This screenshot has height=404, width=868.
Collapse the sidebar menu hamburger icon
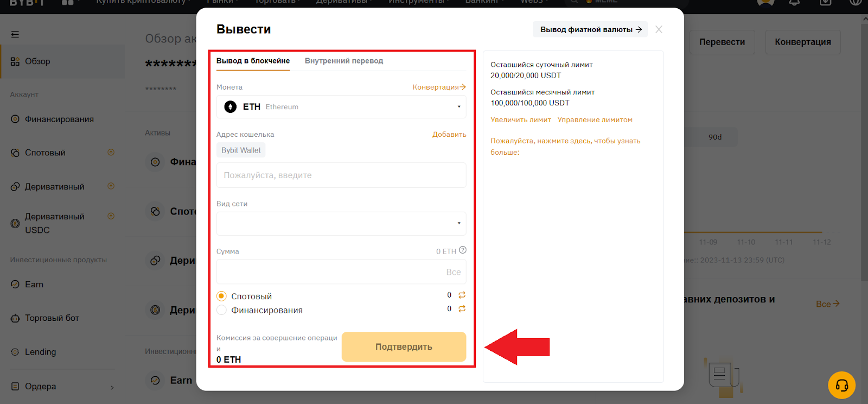[x=15, y=34]
